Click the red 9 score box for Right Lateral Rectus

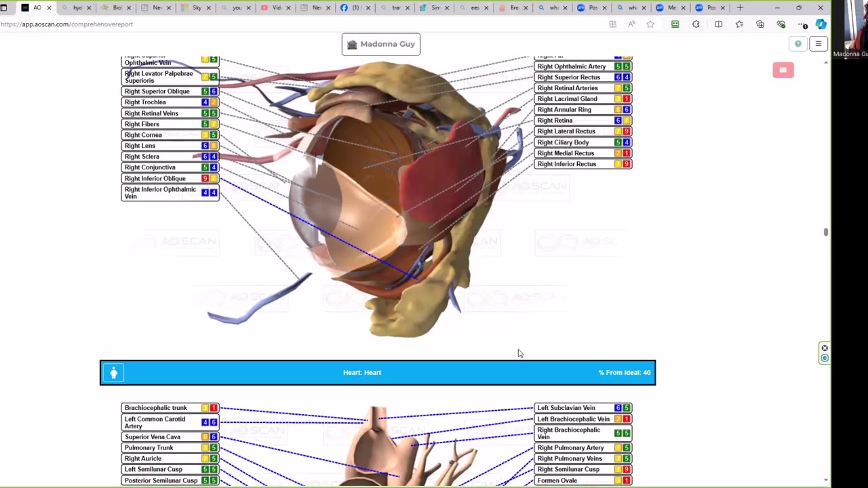point(627,131)
